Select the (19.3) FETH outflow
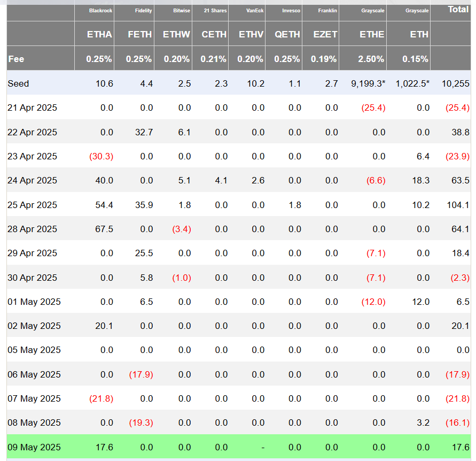476x461 pixels. point(141,422)
